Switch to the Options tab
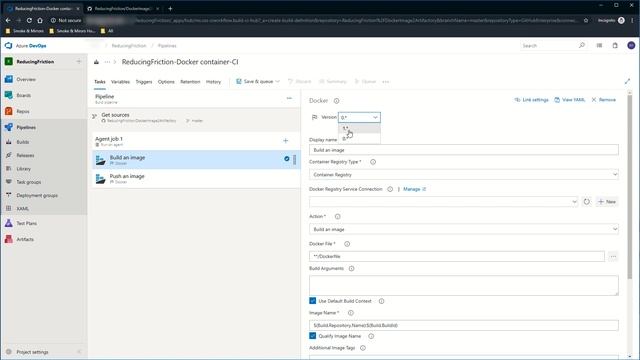This screenshot has width=640, height=360. [x=166, y=82]
